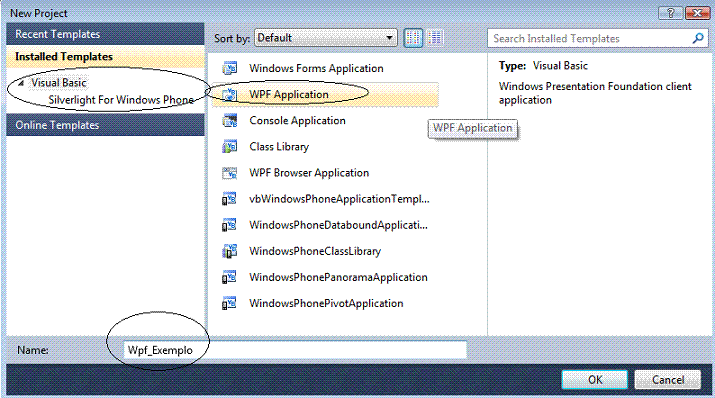Click the Sort by: label
Viewport: 715px width, 398px height.
[x=232, y=38]
